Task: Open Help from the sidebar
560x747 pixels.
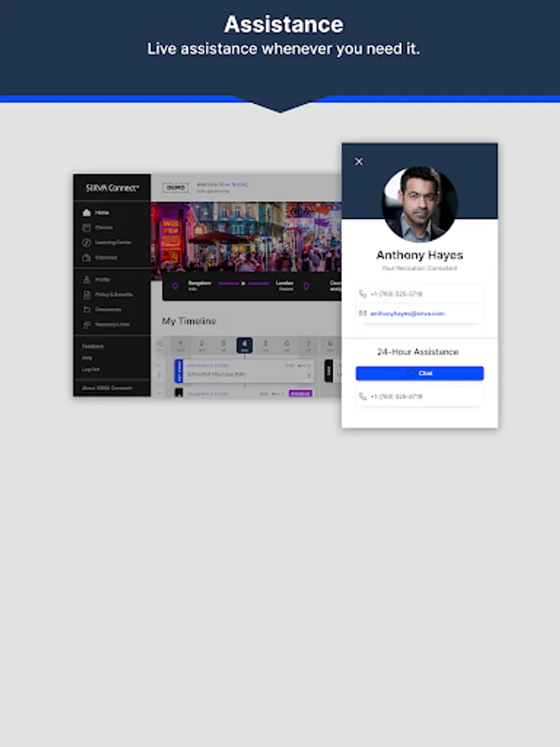Action: point(87,358)
